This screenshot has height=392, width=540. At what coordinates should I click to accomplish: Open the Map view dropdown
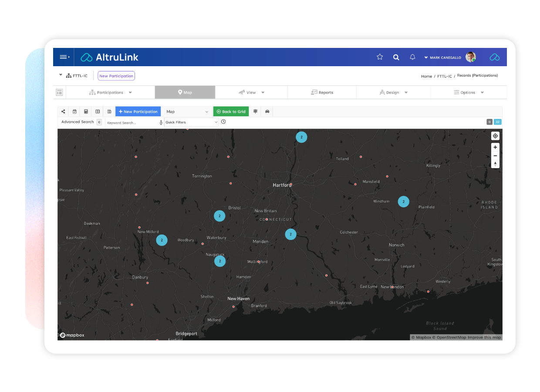tap(188, 112)
